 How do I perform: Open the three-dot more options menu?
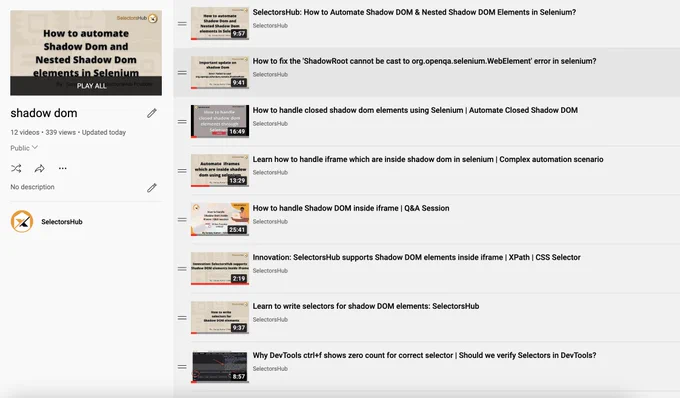(62, 168)
